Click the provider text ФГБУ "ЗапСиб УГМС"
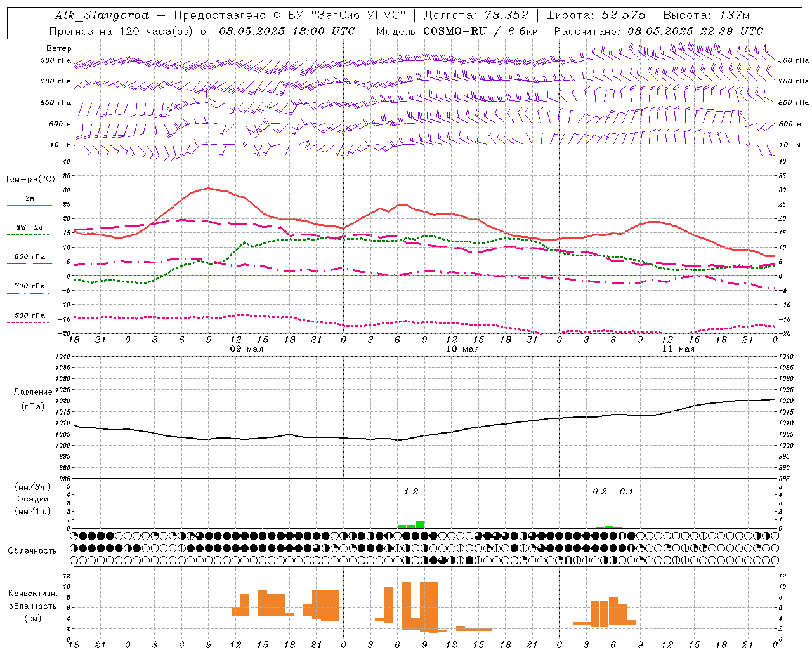The height and width of the screenshot is (650, 812). click(341, 15)
